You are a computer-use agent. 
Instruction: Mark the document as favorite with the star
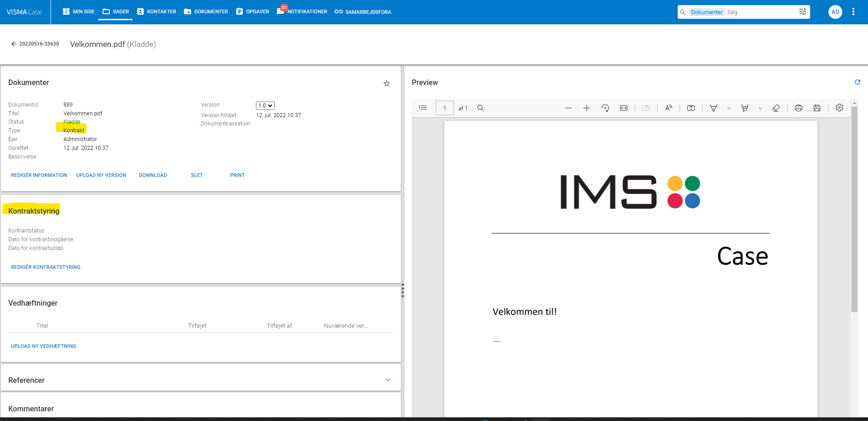pos(387,83)
